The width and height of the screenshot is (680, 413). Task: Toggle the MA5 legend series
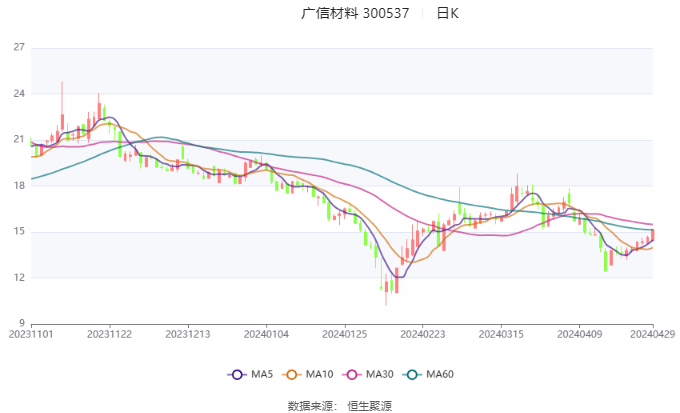[x=250, y=374]
